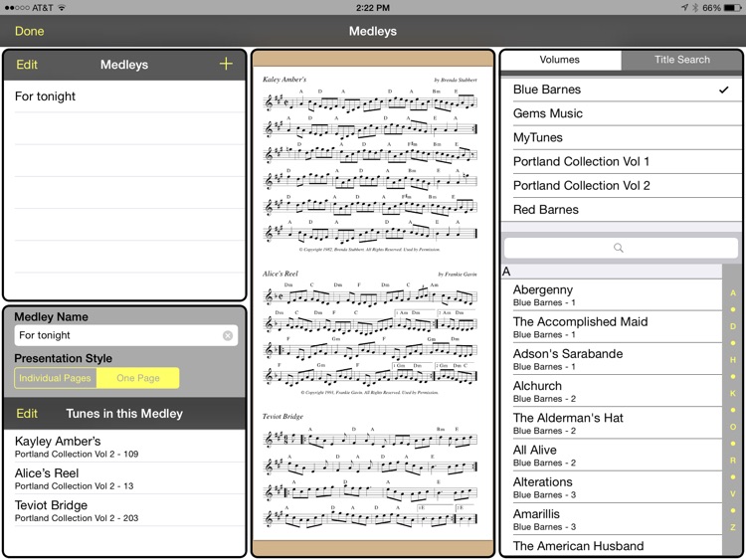Click the search magnifier field in tune list
The width and height of the screenshot is (746, 560).
tap(621, 248)
